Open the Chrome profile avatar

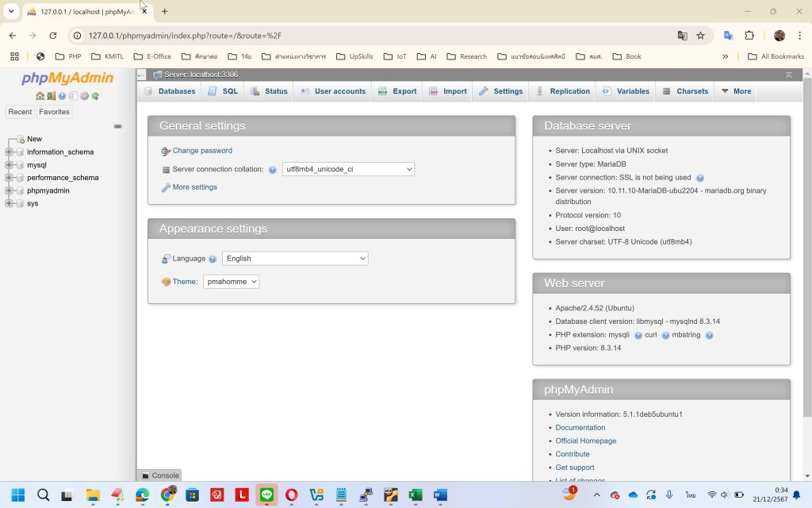point(779,36)
